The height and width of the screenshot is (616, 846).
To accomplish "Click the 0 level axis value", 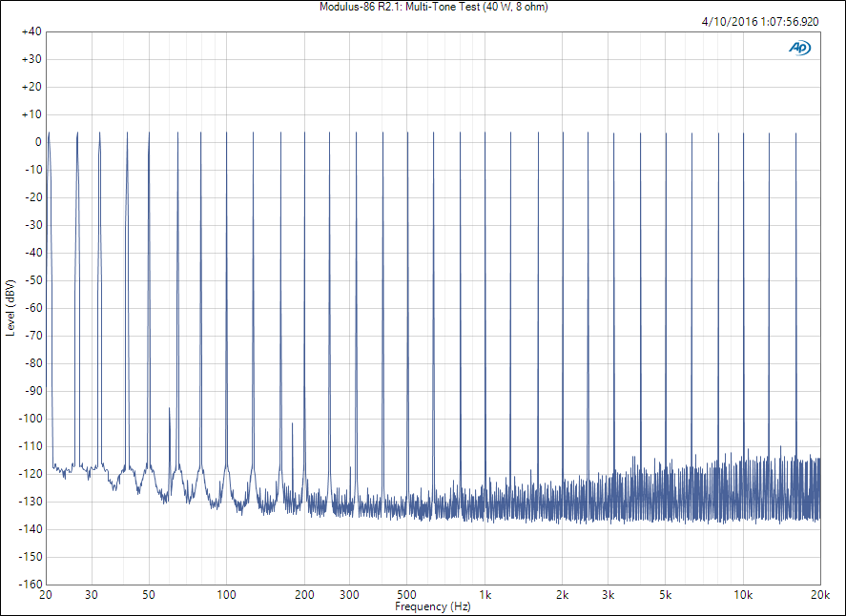I will [38, 142].
